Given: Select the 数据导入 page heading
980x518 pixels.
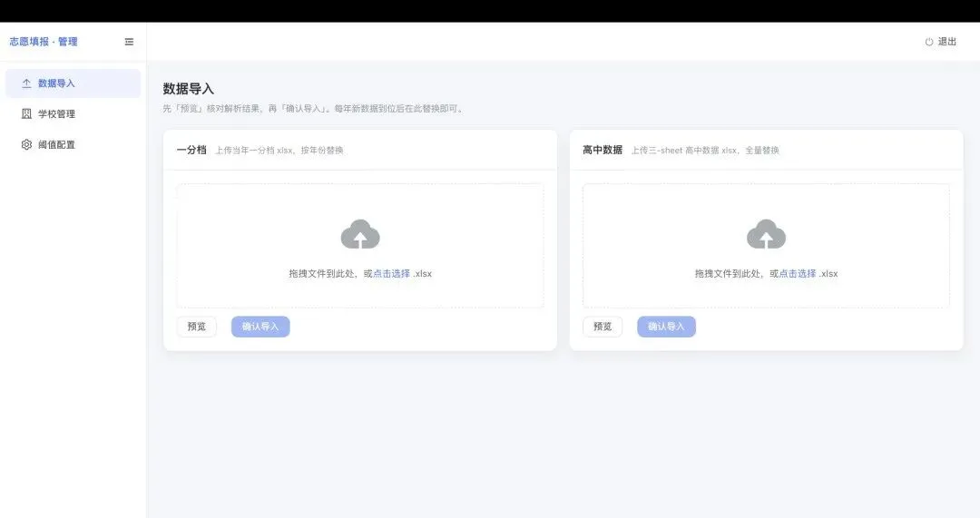Looking at the screenshot, I should pos(188,89).
